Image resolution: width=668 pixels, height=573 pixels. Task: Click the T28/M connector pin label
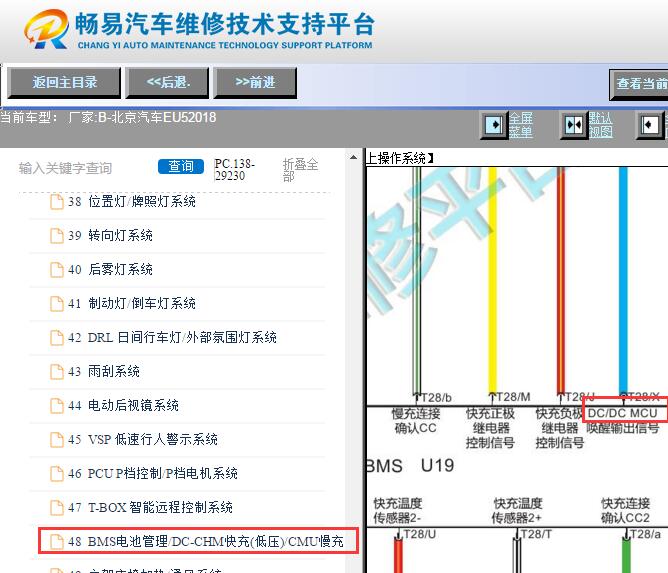pos(513,397)
